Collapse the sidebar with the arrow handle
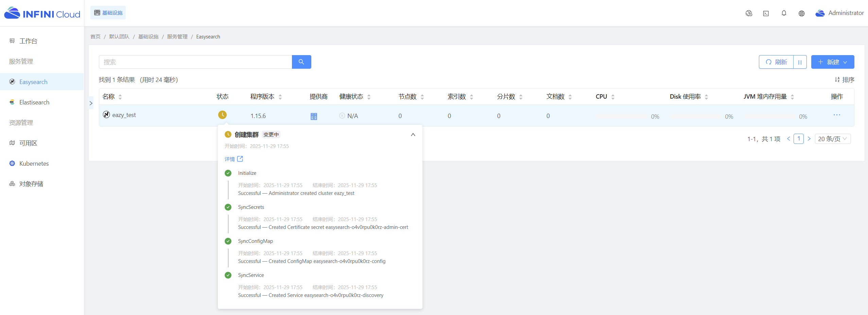The height and width of the screenshot is (315, 868). tap(91, 103)
